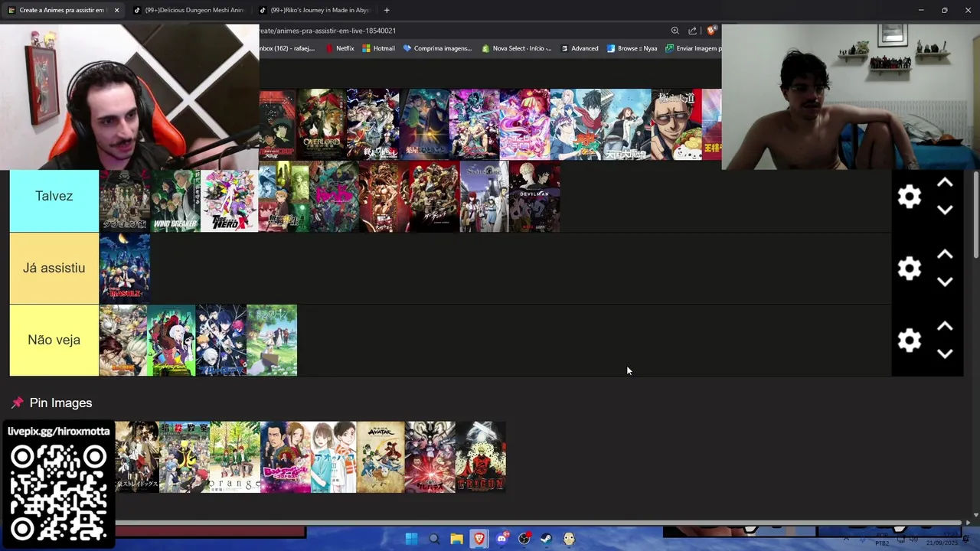This screenshot has height=551, width=980.
Task: Select Devilman poster in Talvez tier
Action: [x=534, y=197]
